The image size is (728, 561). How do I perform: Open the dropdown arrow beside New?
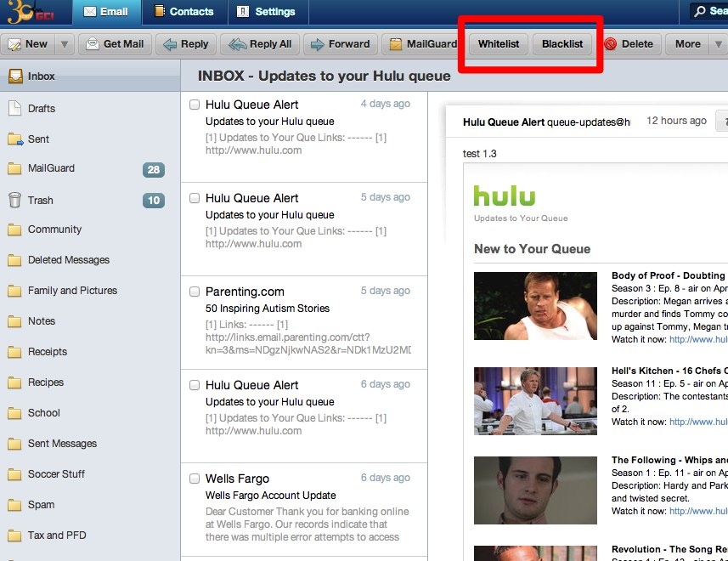[x=65, y=44]
